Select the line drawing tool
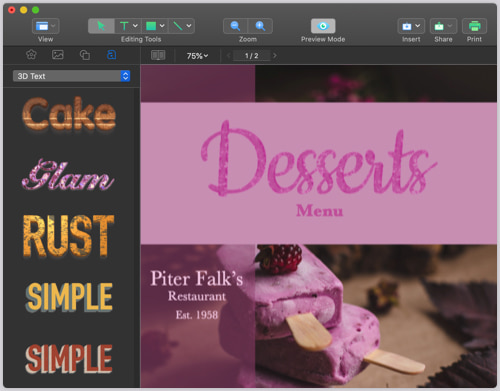This screenshot has height=391, width=500. coord(178,26)
